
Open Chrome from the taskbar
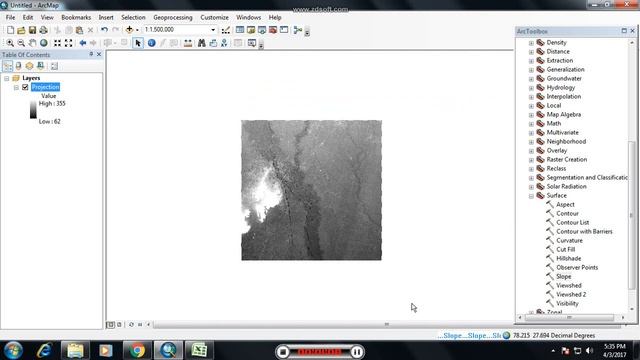[137, 350]
